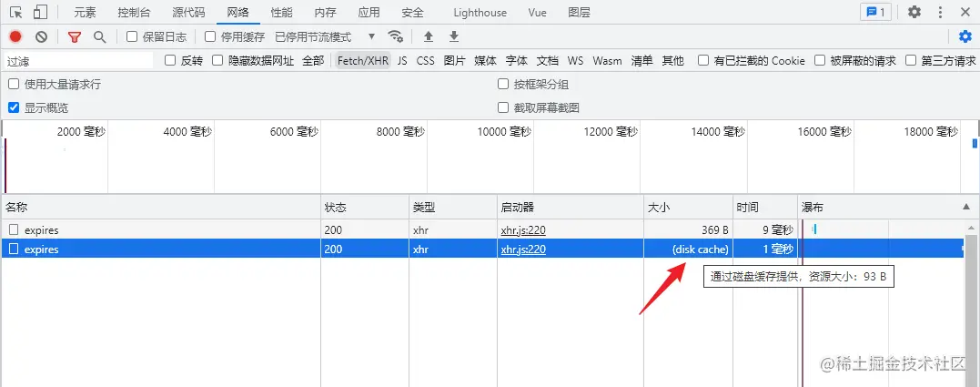980x387 pixels.
Task: Filter requests by 图片 images
Action: [x=454, y=61]
